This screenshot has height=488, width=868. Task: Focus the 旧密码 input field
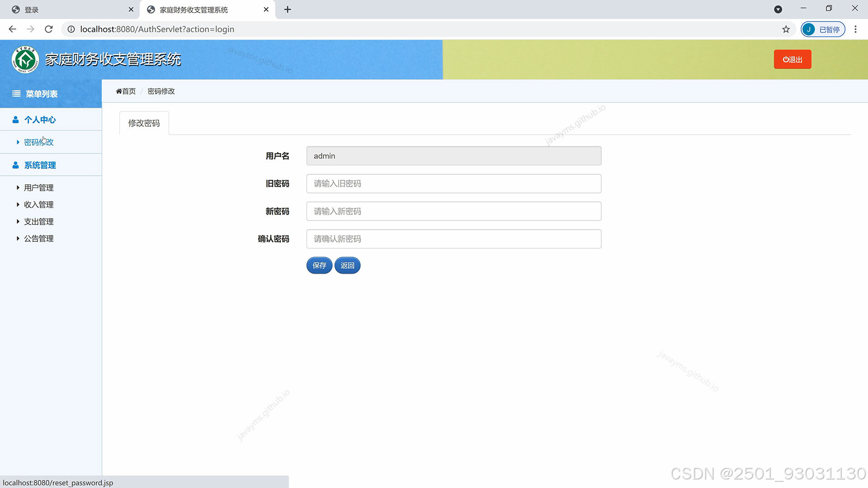pyautogui.click(x=453, y=183)
